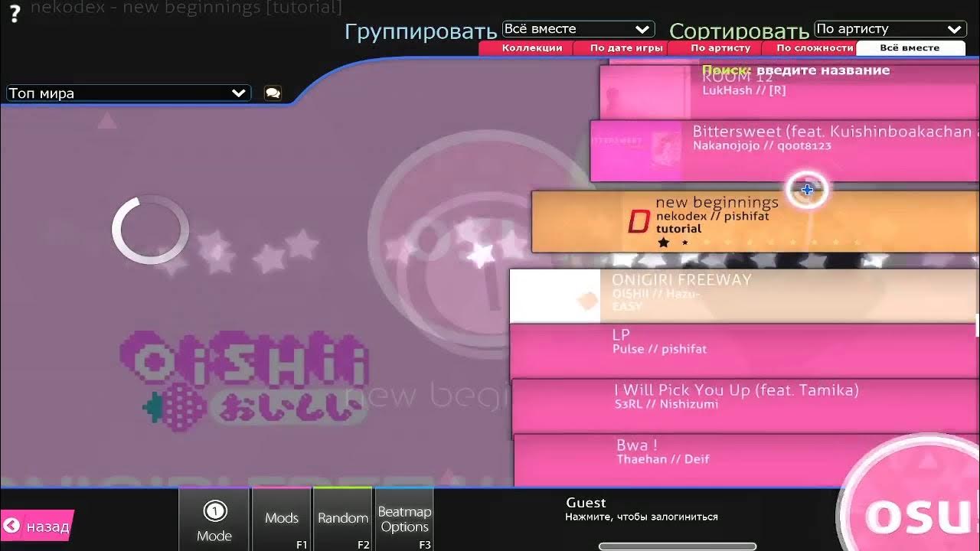Viewport: 980px width, 551px height.
Task: Open the Группировать dropdown
Action: pyautogui.click(x=578, y=29)
